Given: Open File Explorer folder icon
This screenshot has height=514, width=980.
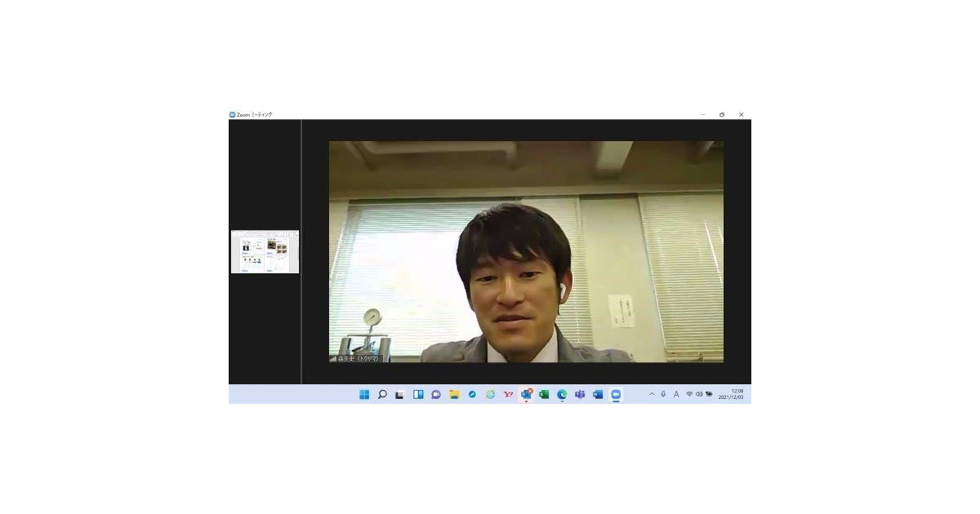Looking at the screenshot, I should 454,395.
